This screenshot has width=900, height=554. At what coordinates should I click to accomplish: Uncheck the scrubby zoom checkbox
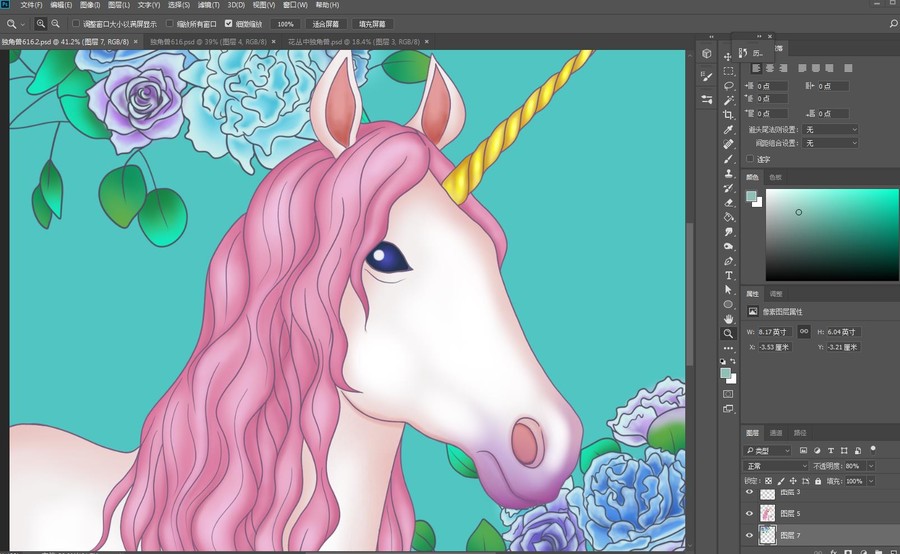(x=228, y=24)
